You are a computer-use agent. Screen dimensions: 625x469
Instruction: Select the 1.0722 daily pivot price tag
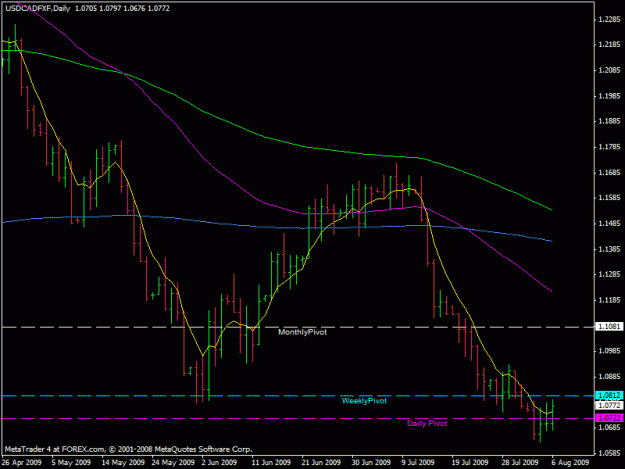(x=609, y=418)
